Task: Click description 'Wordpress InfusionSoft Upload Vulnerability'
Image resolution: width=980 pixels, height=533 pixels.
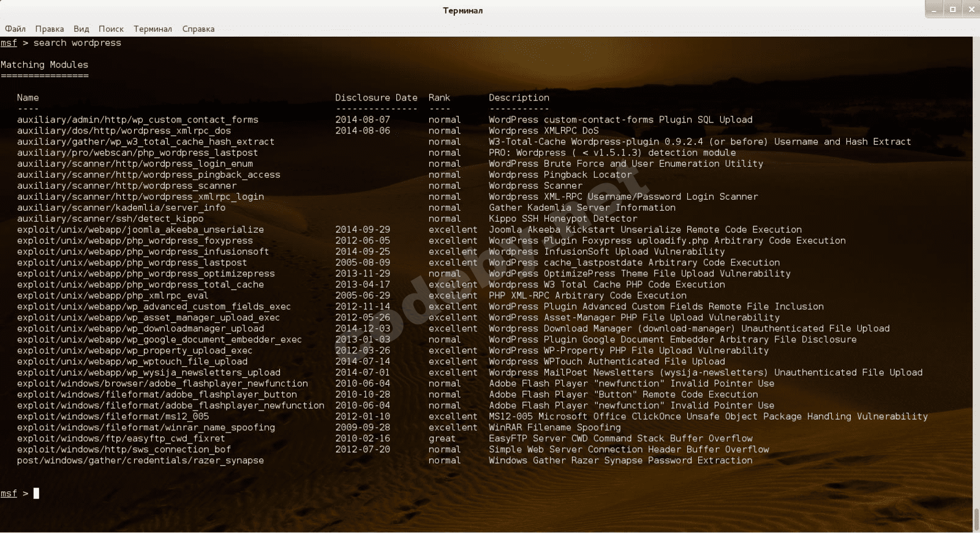Action: [x=607, y=252]
